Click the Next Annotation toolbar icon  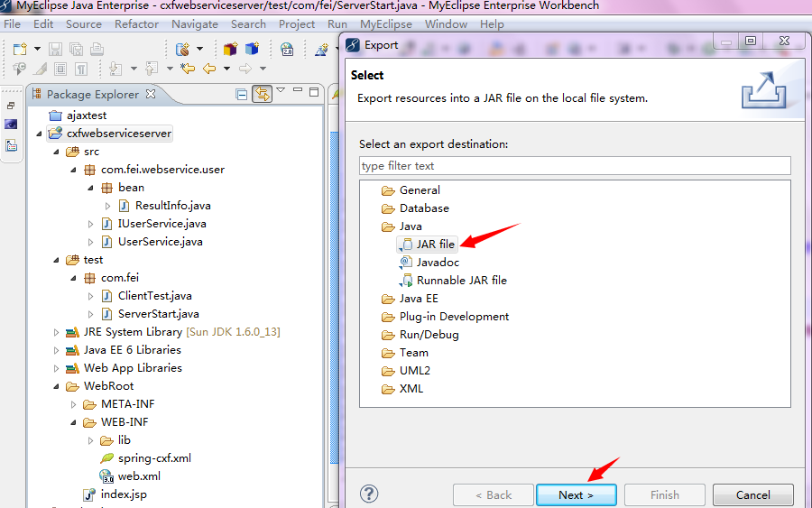pyautogui.click(x=116, y=69)
